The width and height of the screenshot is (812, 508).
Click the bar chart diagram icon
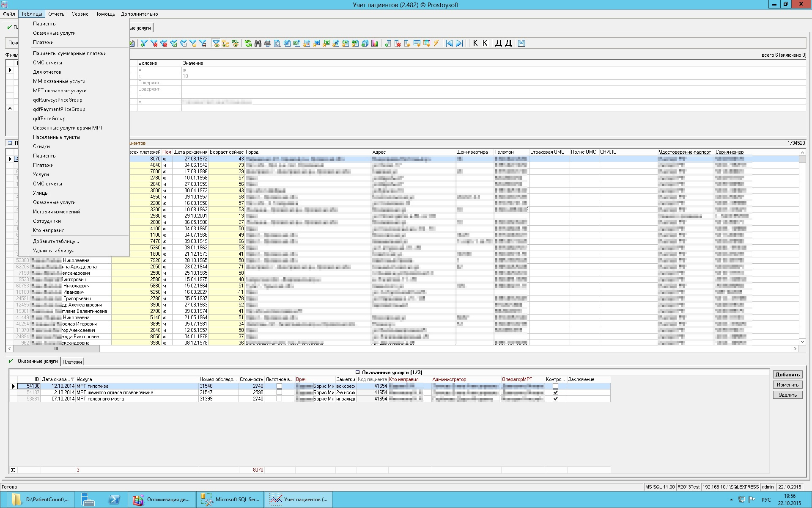375,43
